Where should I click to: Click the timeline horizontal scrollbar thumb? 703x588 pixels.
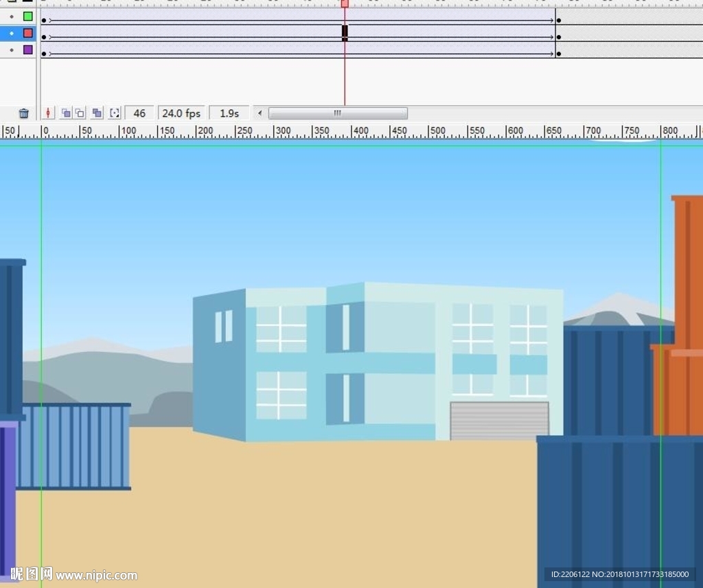[x=338, y=113]
